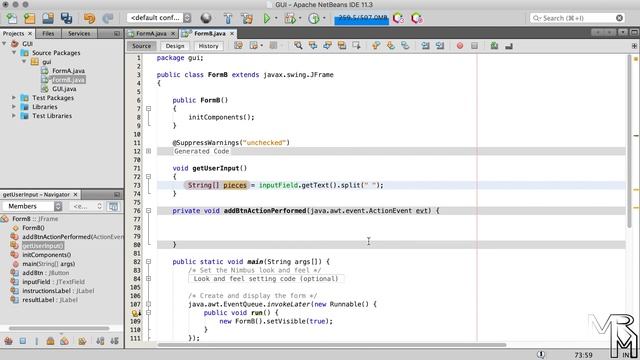Click the Clean and Build icon

pos(247,18)
